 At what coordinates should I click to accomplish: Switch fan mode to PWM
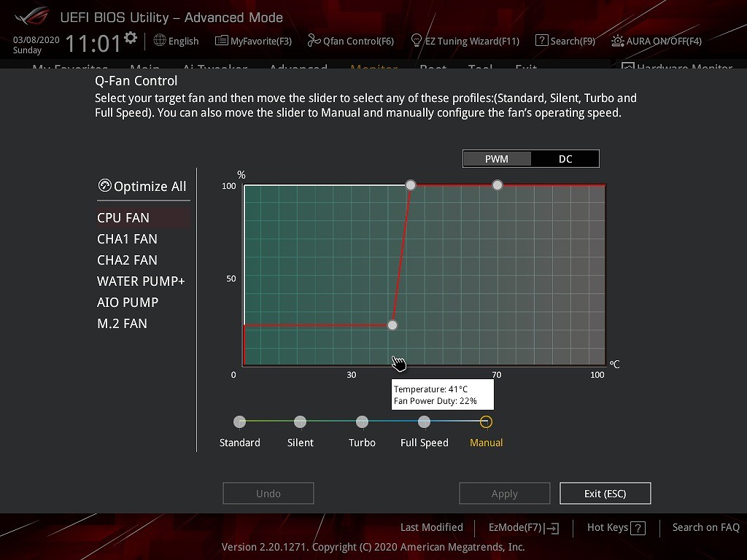(496, 159)
